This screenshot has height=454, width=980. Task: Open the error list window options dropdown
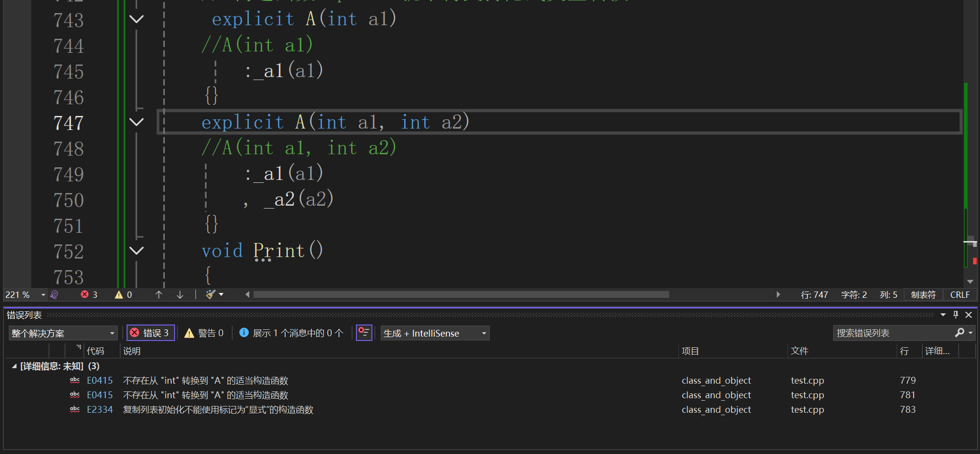click(943, 315)
